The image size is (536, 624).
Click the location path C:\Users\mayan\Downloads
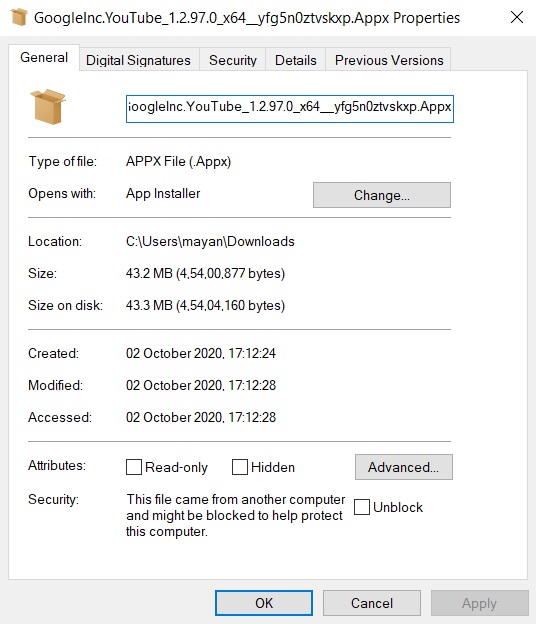(211, 242)
